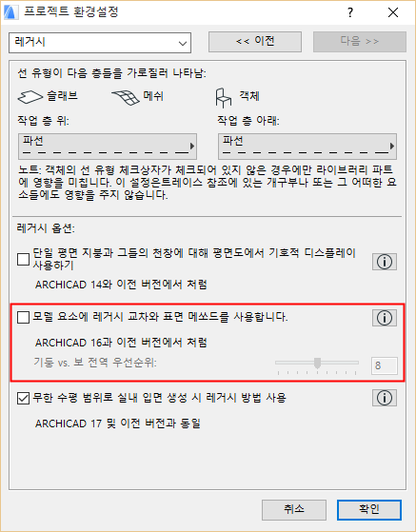
Task: Click the help question mark icon
Action: pyautogui.click(x=350, y=13)
